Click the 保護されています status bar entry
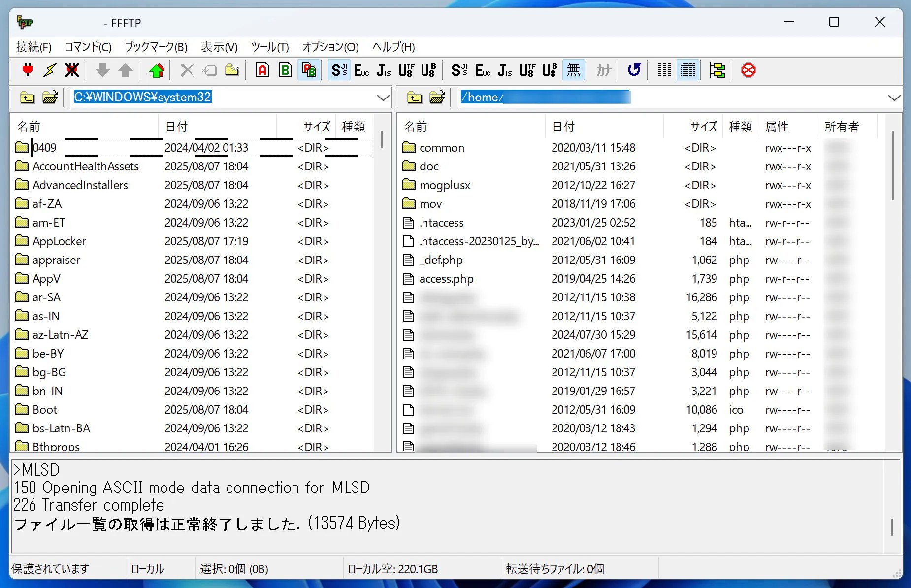This screenshot has height=588, width=911. 50,569
